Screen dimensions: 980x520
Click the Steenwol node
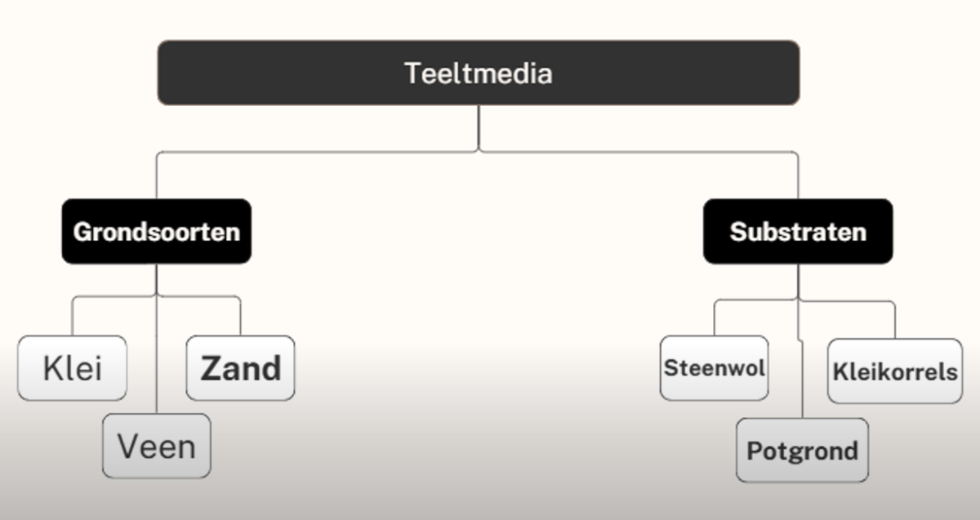[x=714, y=368]
